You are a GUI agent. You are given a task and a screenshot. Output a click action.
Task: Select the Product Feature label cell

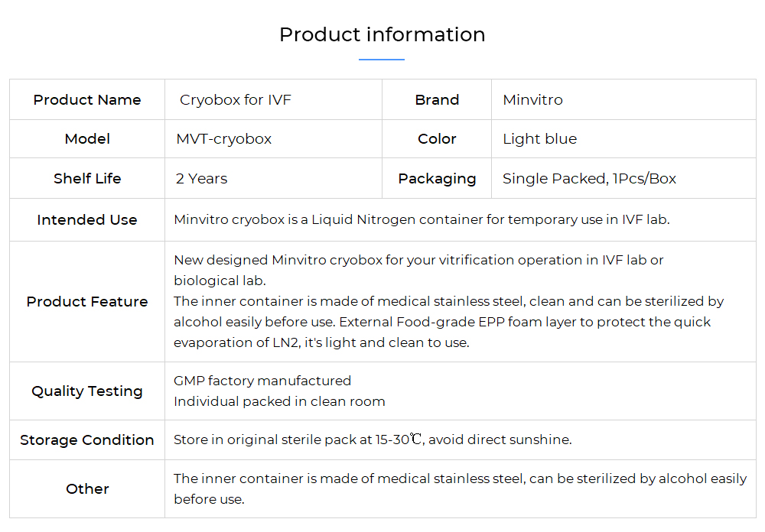[87, 301]
